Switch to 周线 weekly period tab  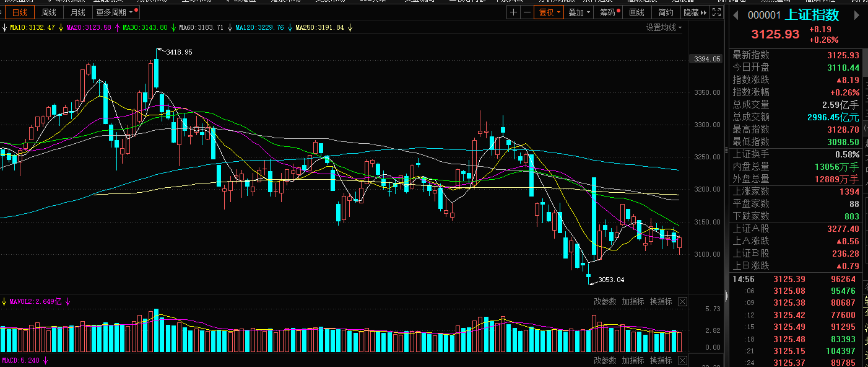(49, 12)
